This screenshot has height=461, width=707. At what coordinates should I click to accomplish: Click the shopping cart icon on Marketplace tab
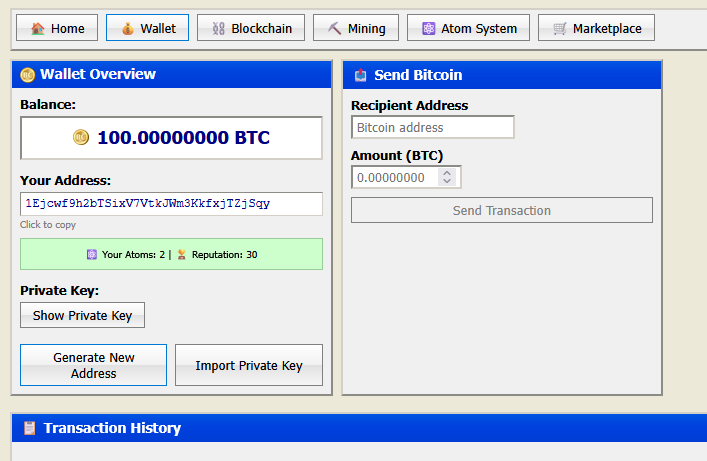[x=560, y=28]
